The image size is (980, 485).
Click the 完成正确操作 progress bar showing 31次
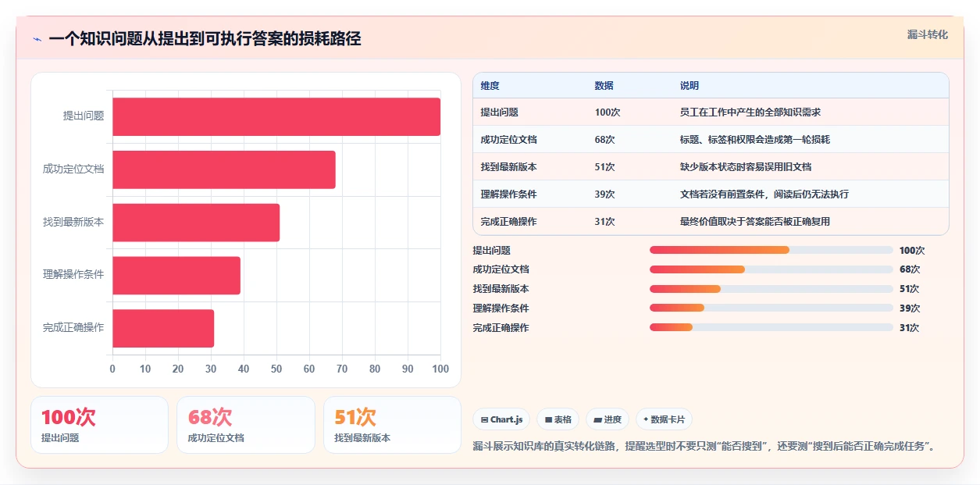click(771, 328)
